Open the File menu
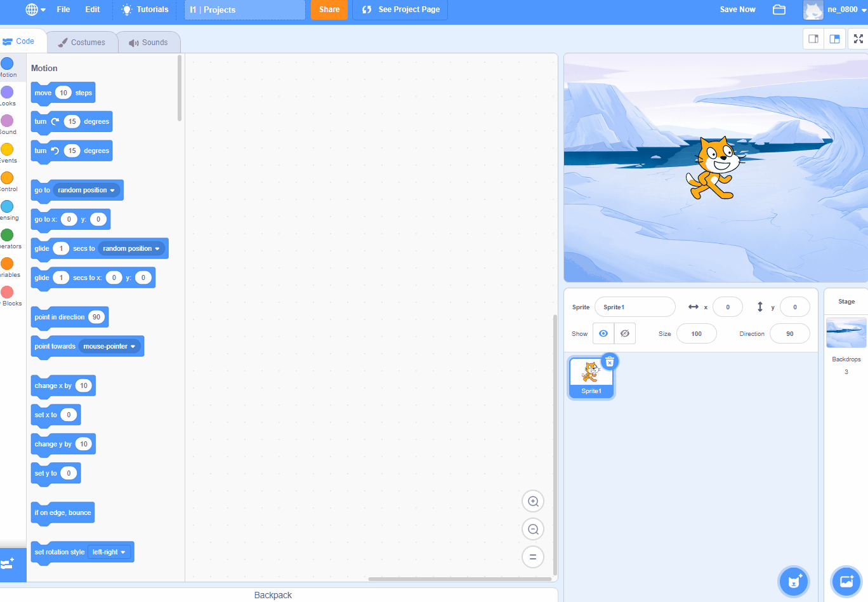 coord(63,10)
